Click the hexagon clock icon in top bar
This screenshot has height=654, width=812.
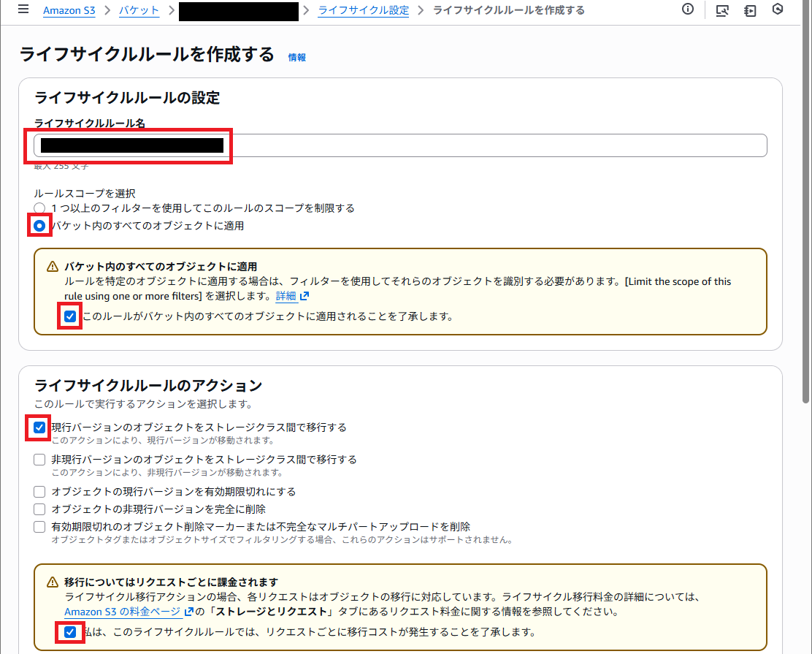pos(778,12)
